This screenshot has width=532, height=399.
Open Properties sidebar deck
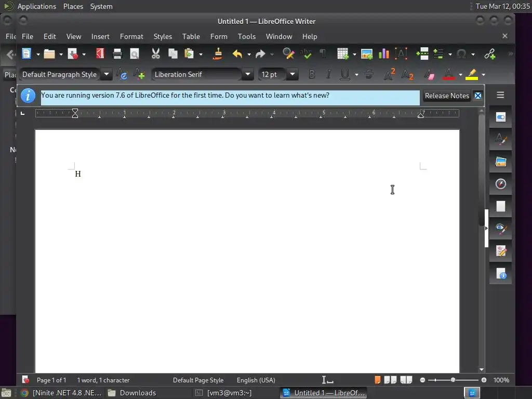[500, 117]
